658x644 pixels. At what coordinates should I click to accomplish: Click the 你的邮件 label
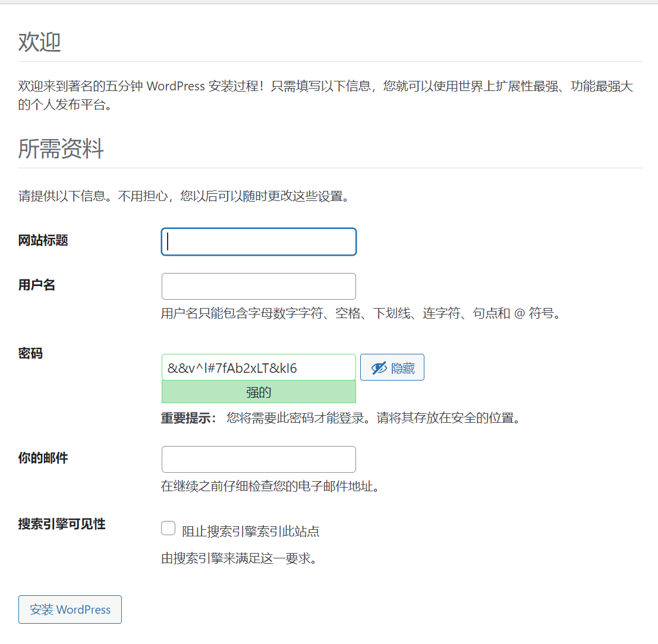43,458
